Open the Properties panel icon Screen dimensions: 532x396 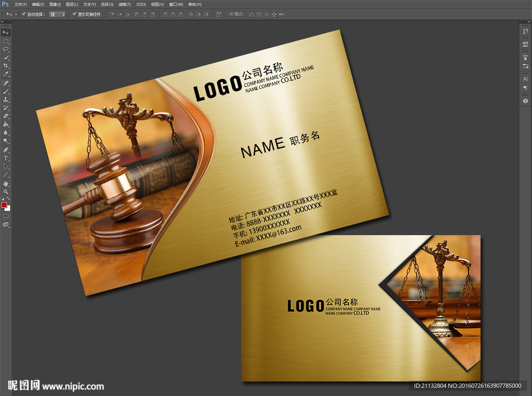click(525, 44)
